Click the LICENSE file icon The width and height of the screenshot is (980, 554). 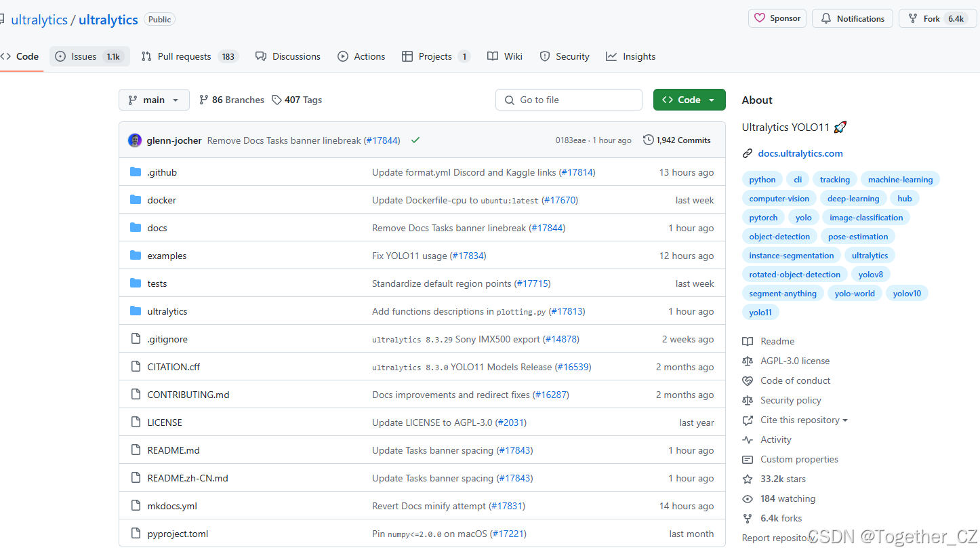click(x=136, y=422)
